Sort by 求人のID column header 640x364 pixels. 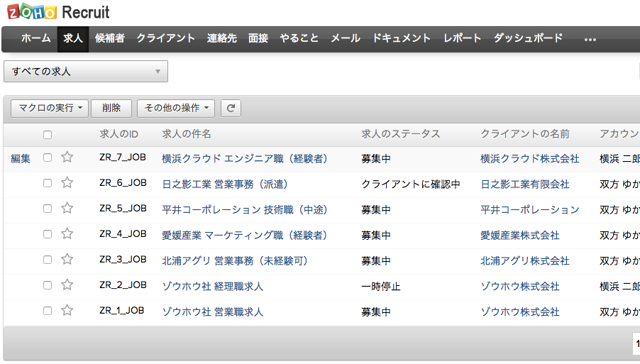click(118, 134)
